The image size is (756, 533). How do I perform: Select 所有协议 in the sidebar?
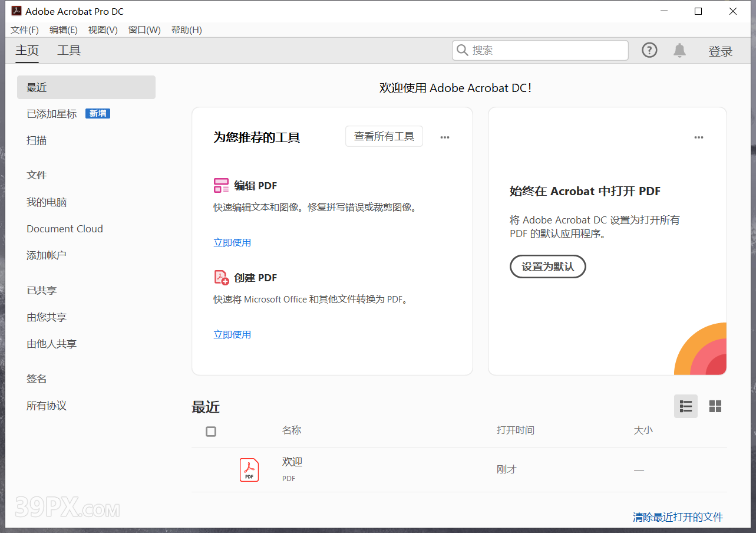pos(47,406)
